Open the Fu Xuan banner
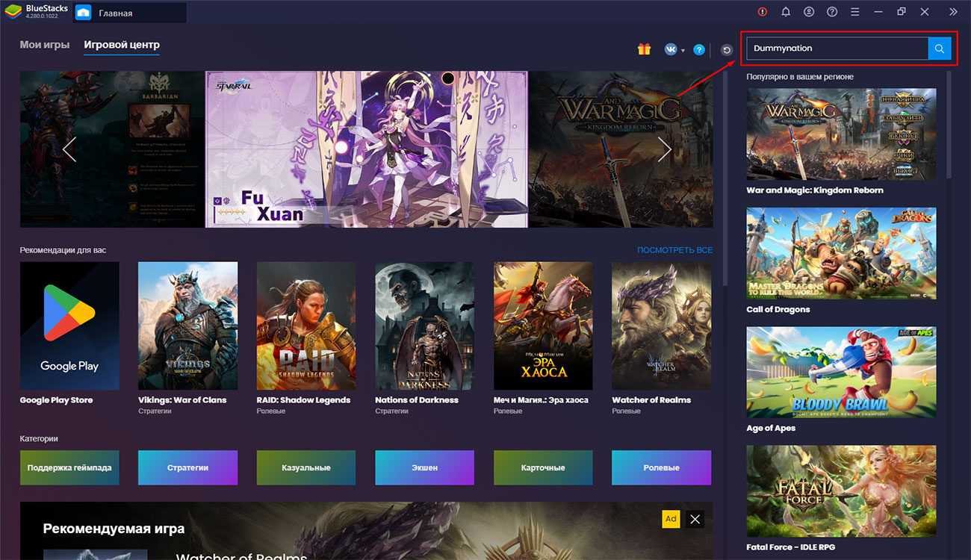Viewport: 971px width, 560px height. 366,149
